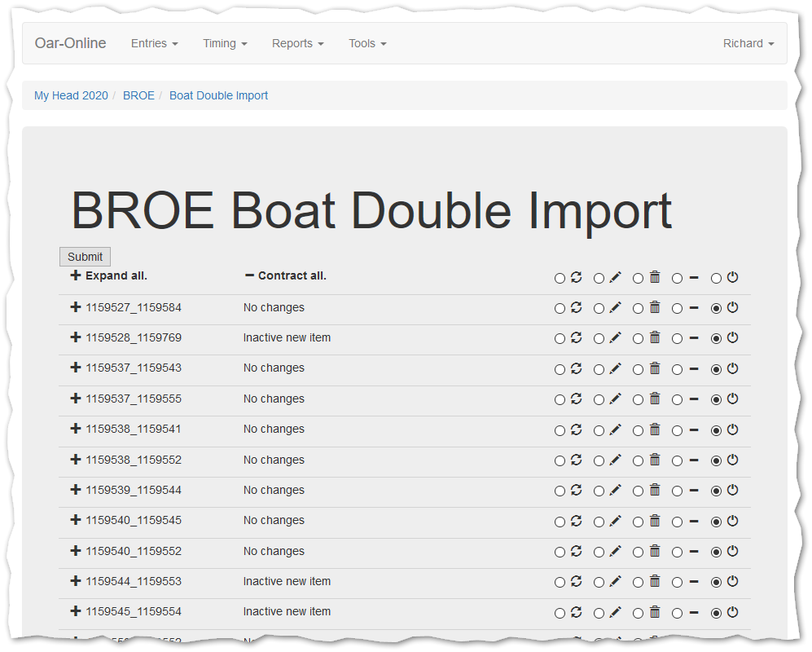Viewport: 812px width, 652px height.
Task: Expand row 1159527_1159584 with plus icon
Action: pos(76,307)
